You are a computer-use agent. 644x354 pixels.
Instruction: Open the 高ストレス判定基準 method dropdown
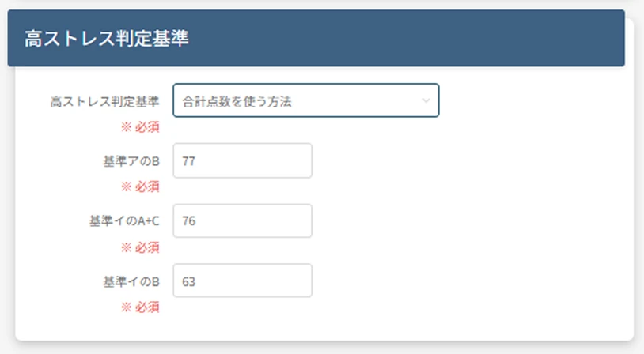[306, 100]
